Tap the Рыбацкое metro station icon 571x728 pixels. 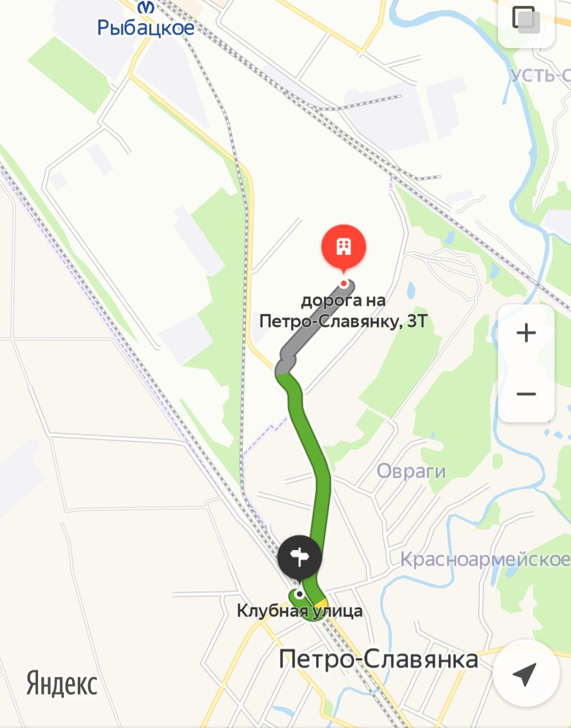tap(146, 7)
